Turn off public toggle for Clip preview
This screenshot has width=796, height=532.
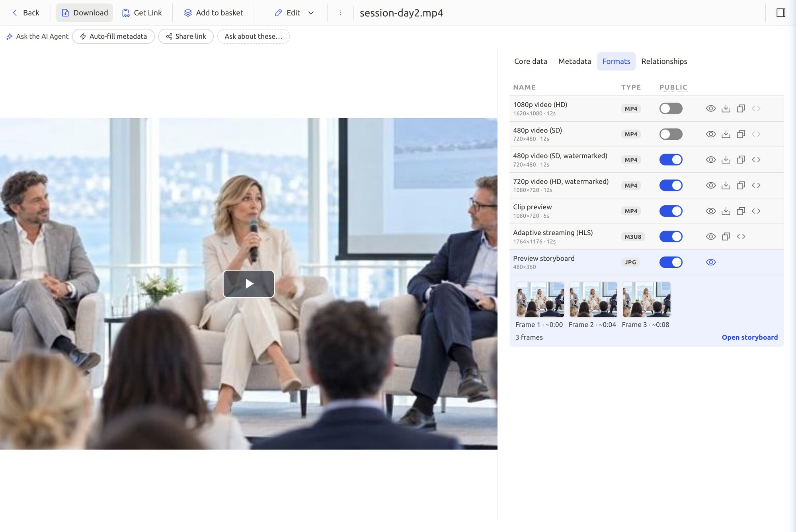pos(671,211)
